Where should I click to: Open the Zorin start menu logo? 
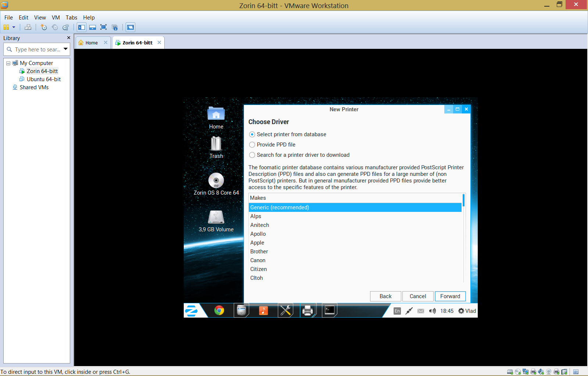191,311
